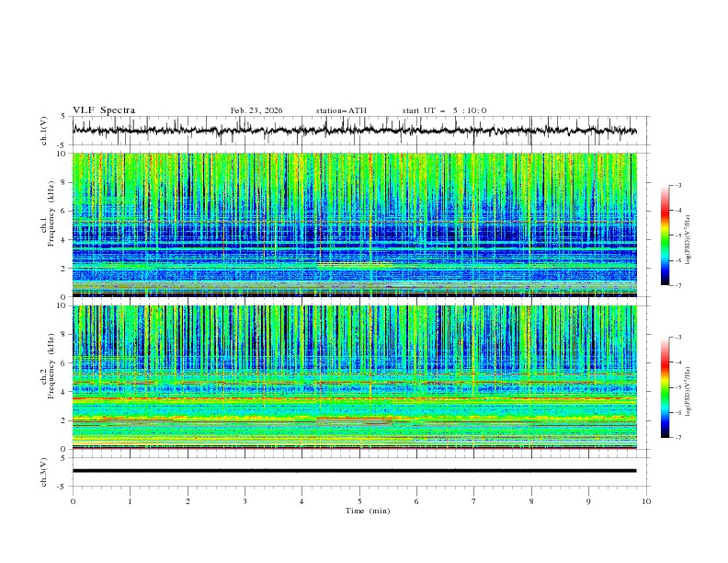Screen dimensions: 728x563
Task: Click the time axis tick label "0"
Action: click(x=73, y=501)
